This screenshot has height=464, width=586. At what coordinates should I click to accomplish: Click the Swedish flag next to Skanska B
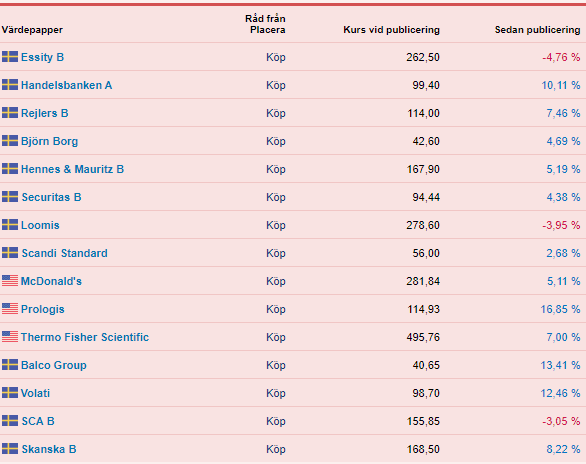pyautogui.click(x=10, y=449)
